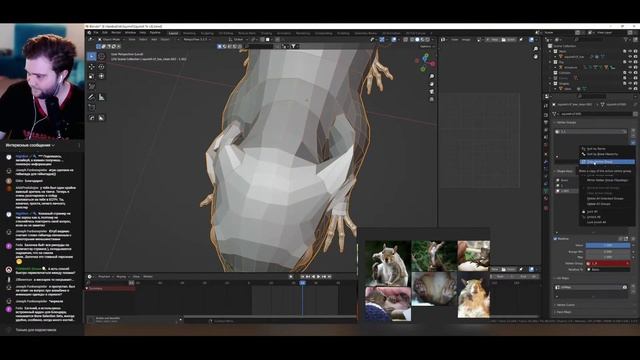The height and width of the screenshot is (360, 640).
Task: Collapse the UV Maps panel
Action: [x=562, y=278]
